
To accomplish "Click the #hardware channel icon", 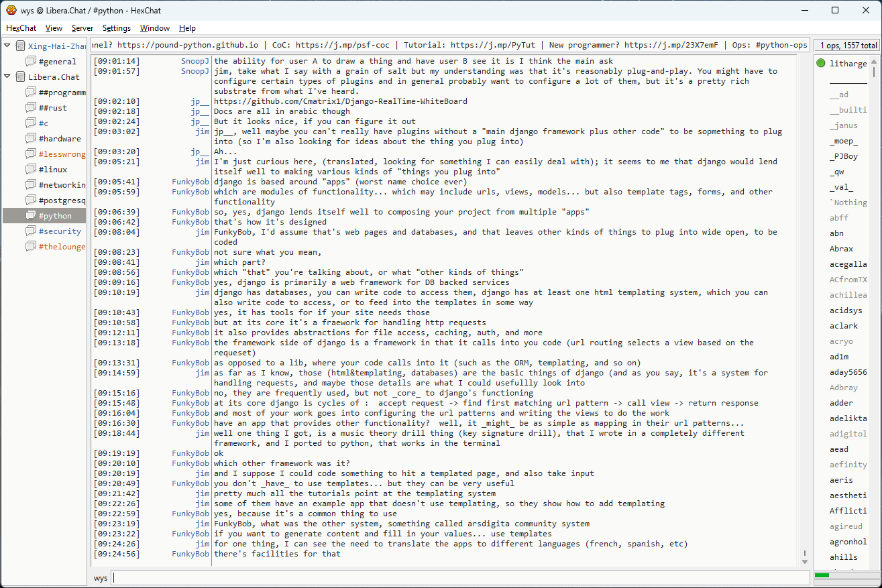I will click(x=30, y=139).
